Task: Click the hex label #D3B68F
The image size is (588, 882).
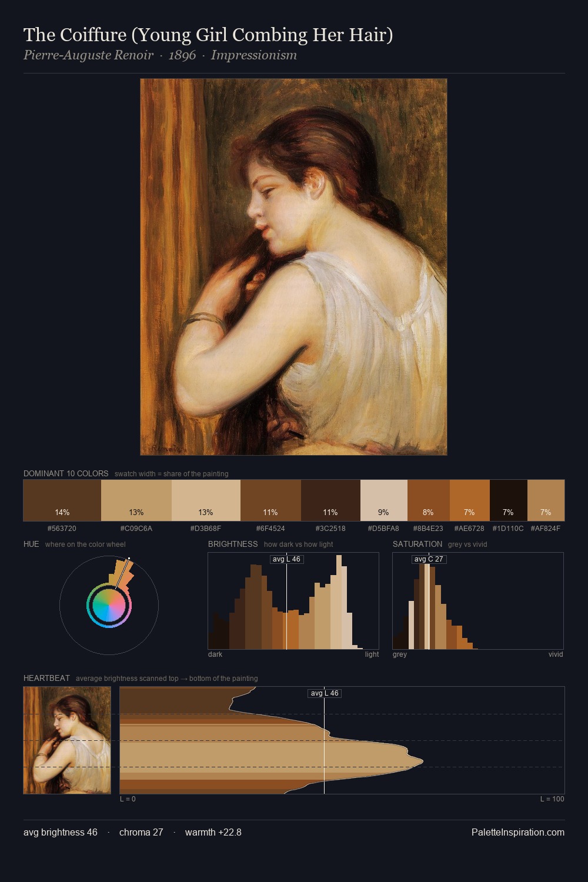Action: pyautogui.click(x=206, y=529)
